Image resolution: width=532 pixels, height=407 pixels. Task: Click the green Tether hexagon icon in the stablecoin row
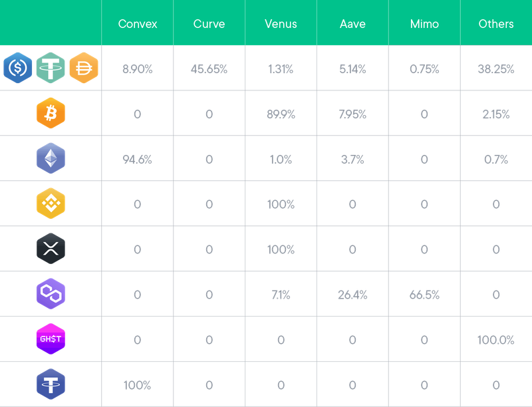pos(51,68)
